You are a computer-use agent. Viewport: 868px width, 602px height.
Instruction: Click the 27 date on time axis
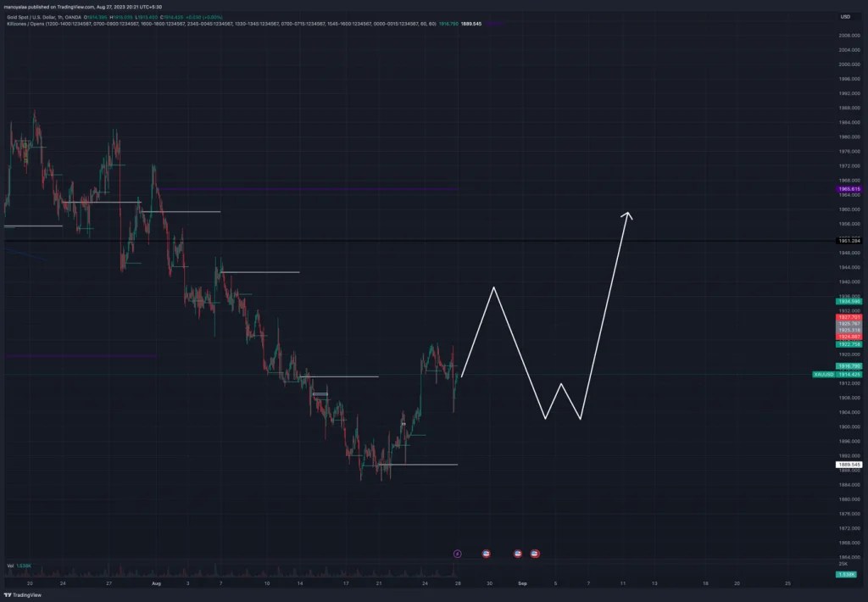click(x=109, y=583)
